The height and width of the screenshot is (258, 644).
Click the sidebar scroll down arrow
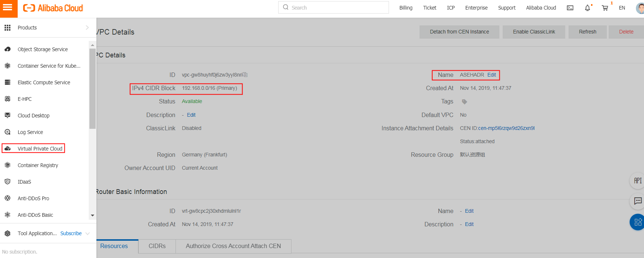point(92,215)
